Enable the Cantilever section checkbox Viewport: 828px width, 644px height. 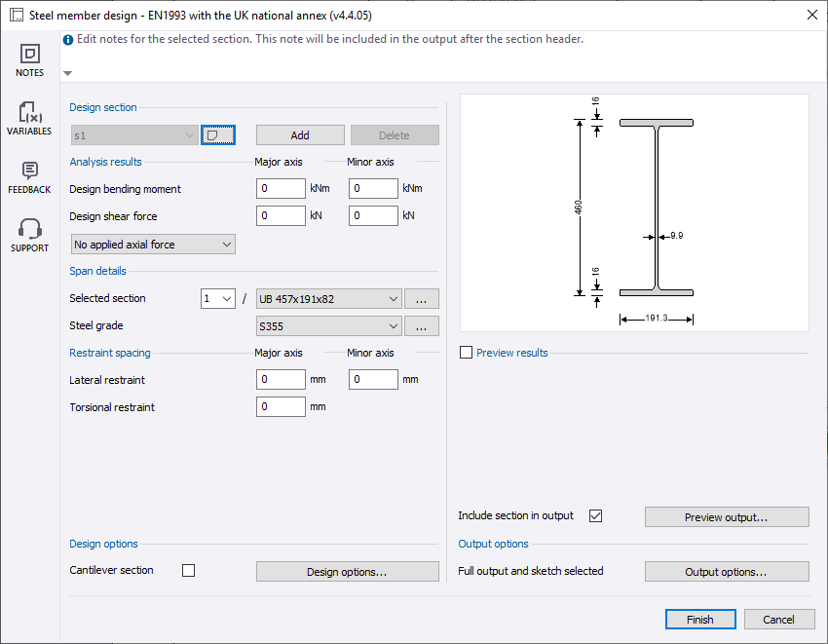[189, 570]
